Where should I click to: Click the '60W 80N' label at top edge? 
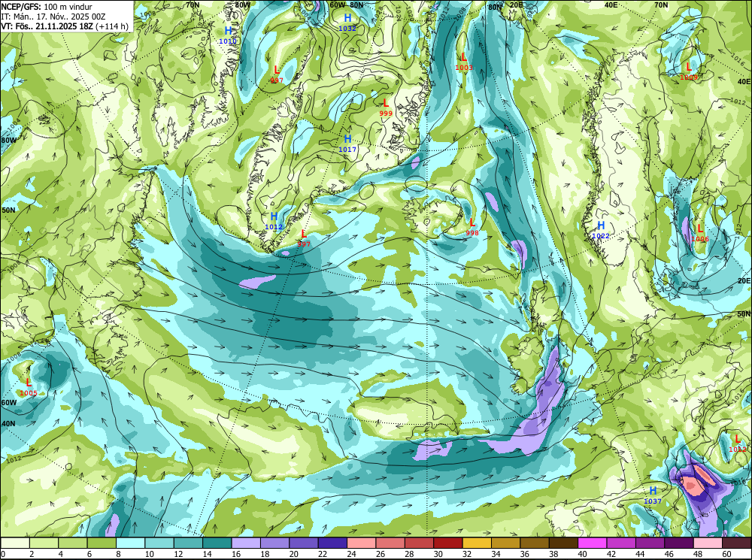point(346,5)
